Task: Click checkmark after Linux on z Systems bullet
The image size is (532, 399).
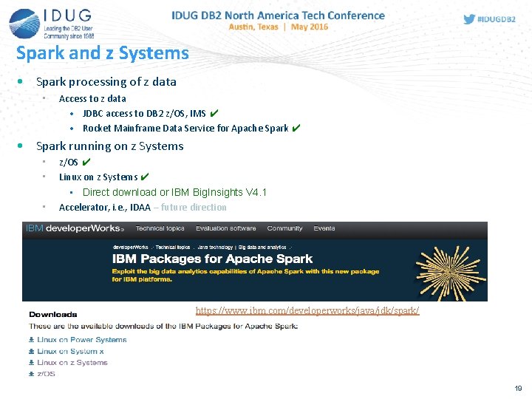Action: [x=145, y=177]
